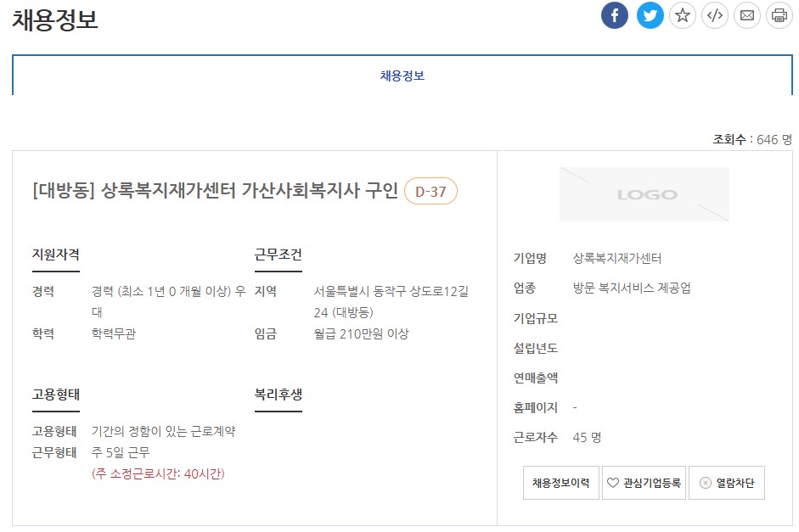Bookmark page with the star icon
This screenshot has height=532, width=799.
coord(683,15)
